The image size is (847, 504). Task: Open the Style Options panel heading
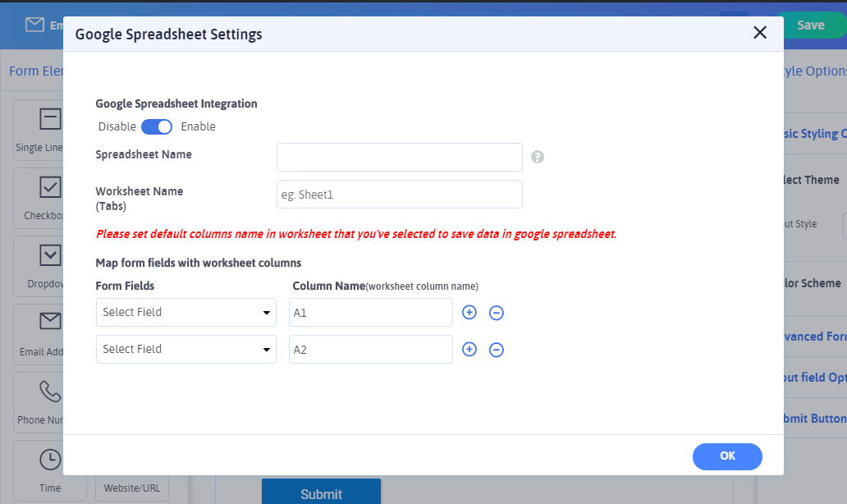[x=815, y=71]
